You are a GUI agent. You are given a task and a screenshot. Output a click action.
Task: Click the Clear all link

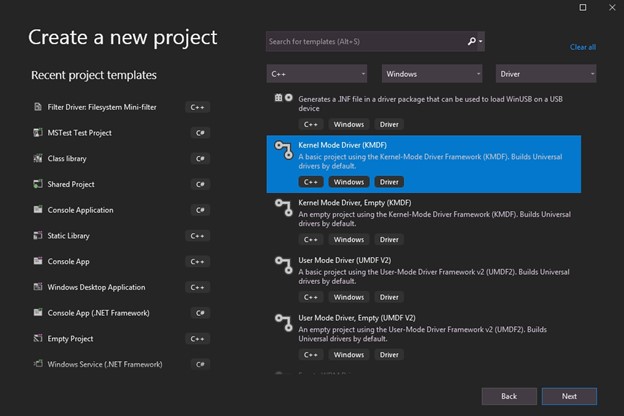point(583,47)
